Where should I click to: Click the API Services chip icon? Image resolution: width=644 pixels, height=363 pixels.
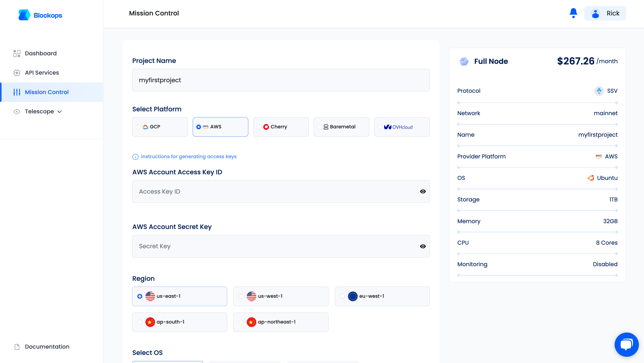point(17,73)
